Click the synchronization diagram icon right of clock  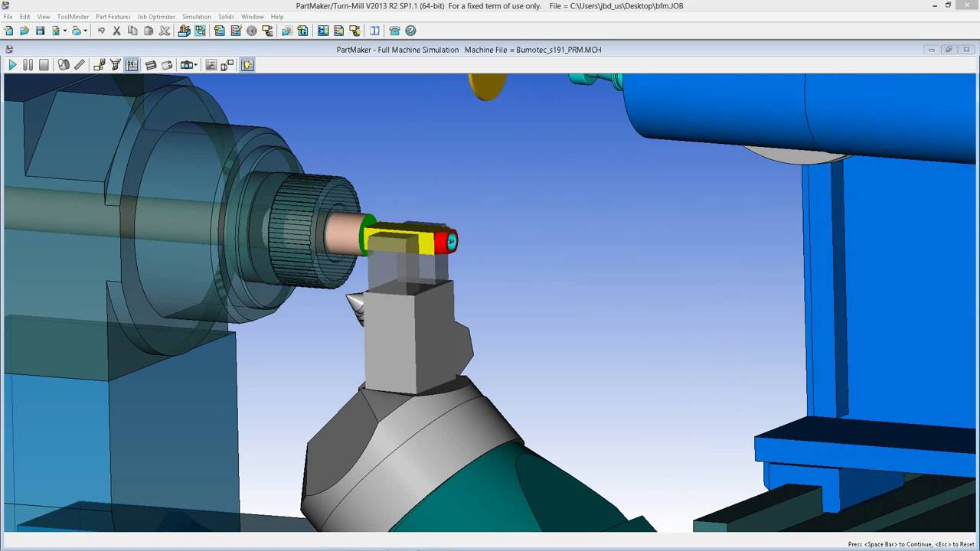[x=267, y=31]
